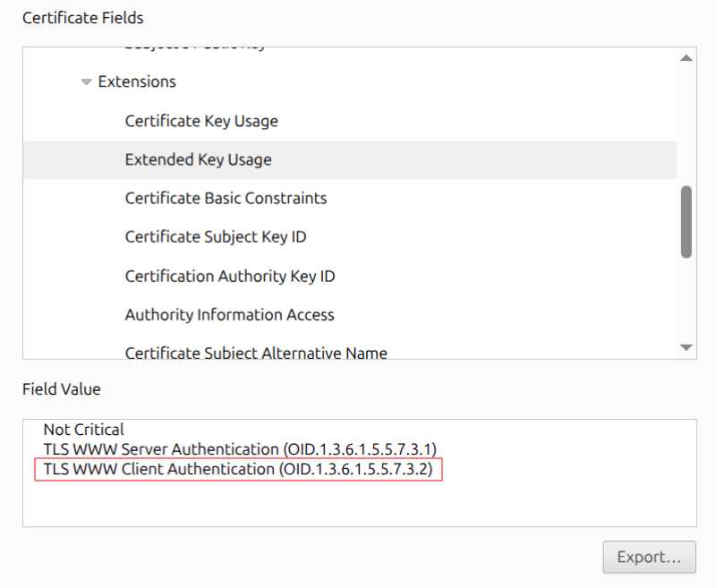
Task: Select the Extended Key Usage entry
Action: click(197, 159)
